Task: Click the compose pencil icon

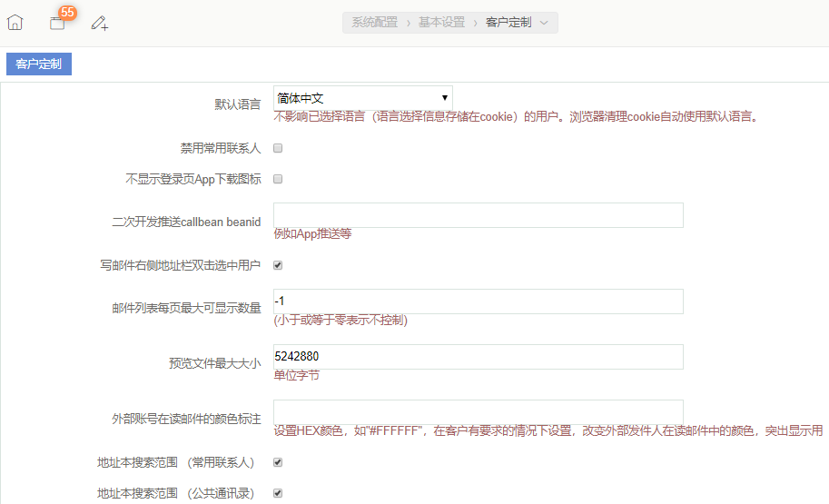Action: tap(100, 23)
